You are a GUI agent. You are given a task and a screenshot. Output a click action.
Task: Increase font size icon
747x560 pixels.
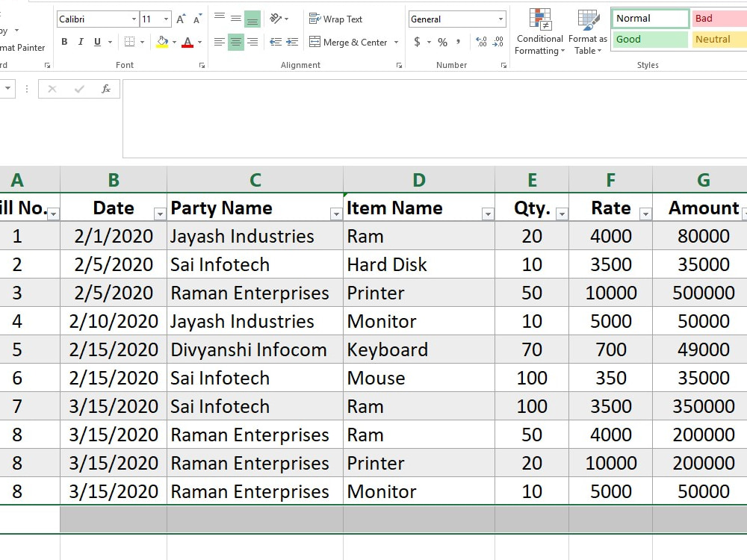click(x=181, y=19)
